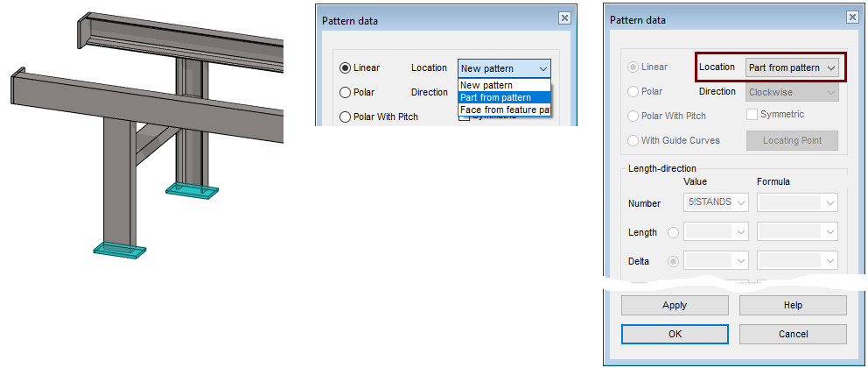Screen dimensions: 868x368
Task: Click the Number value field showing 5!STANDS
Action: 715,203
